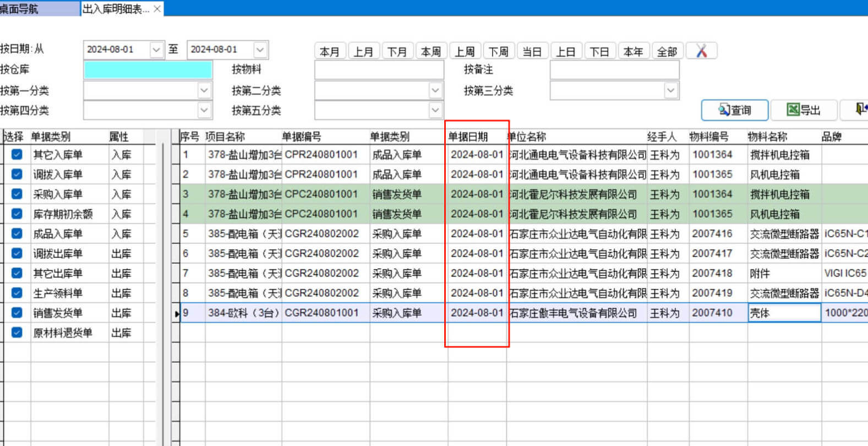Screen dimensions: 868x446
Task: Uncheck the 原材料退货单 checkbox
Action: (x=17, y=333)
